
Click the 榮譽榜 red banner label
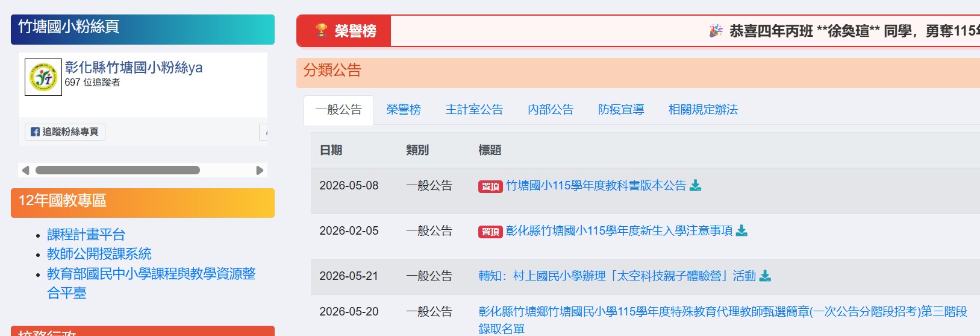pos(344,31)
